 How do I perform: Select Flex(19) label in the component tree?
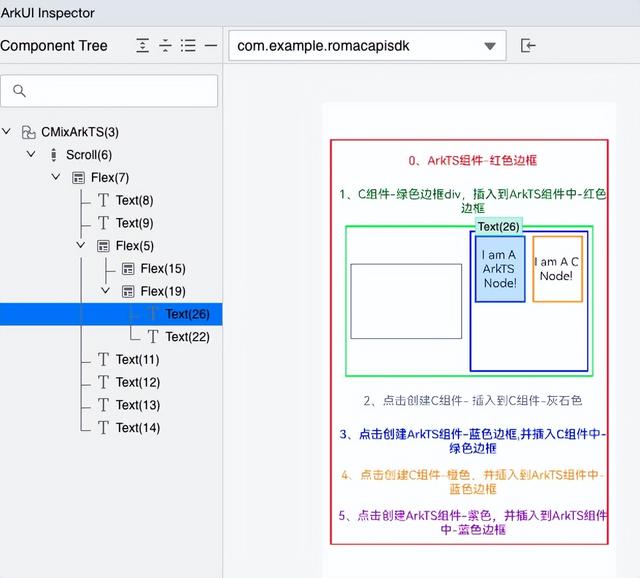(x=163, y=292)
